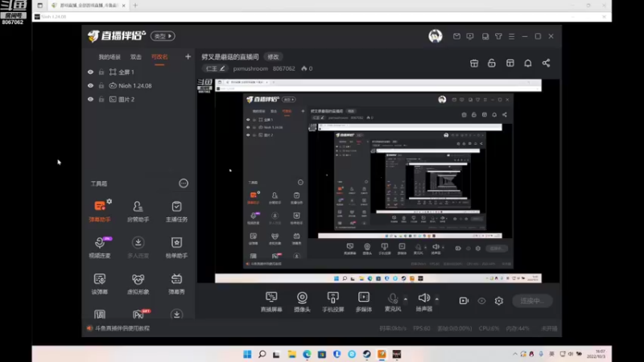This screenshot has width=644, height=362.
Task: Add a 手机投屏 source
Action: point(333,301)
